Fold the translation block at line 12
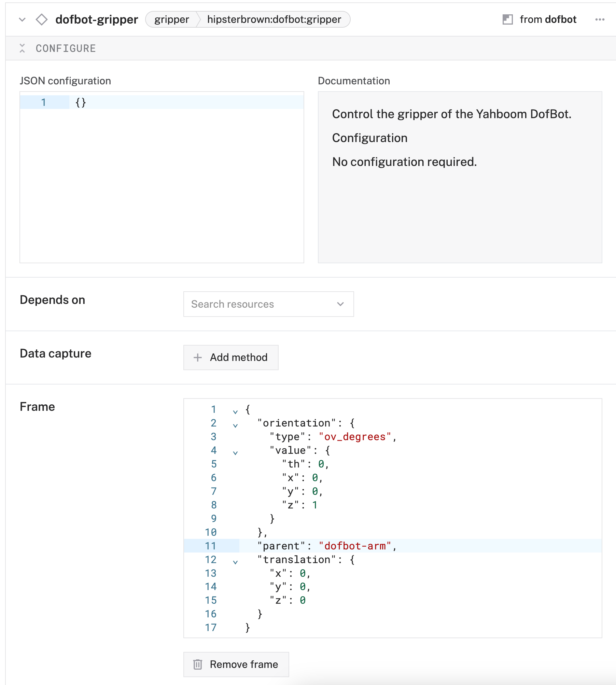 point(235,562)
